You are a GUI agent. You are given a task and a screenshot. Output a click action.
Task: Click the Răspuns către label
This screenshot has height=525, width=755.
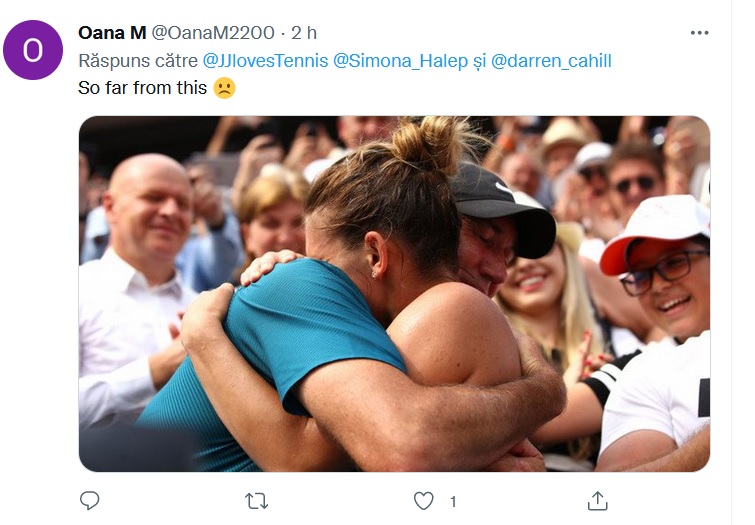click(138, 61)
